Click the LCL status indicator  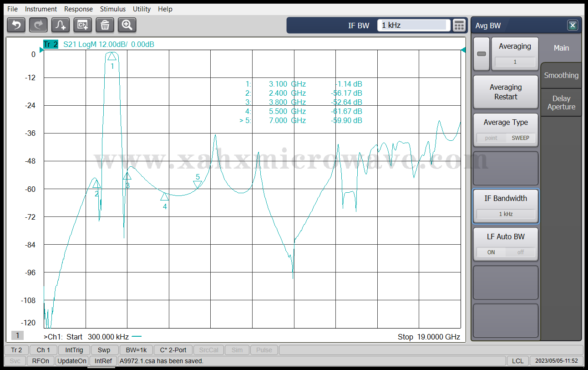click(517, 361)
